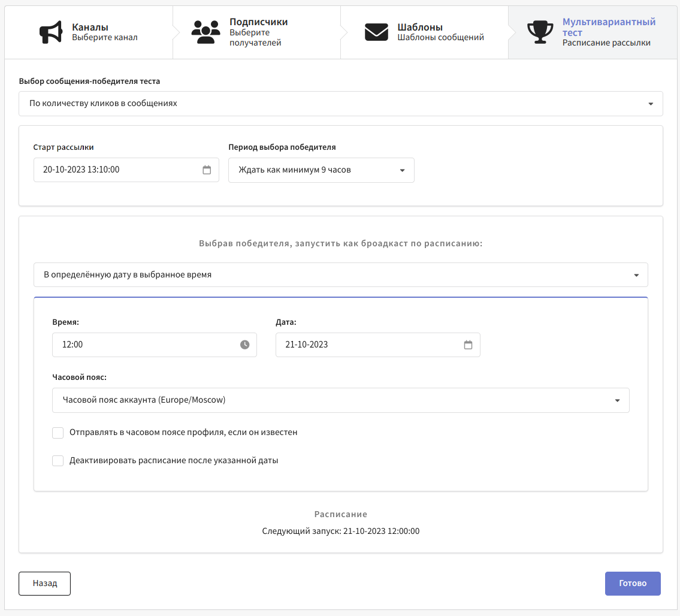Image resolution: width=680 pixels, height=616 pixels.
Task: Click the trophy icon for Мультивариантный тест
Action: click(x=540, y=32)
